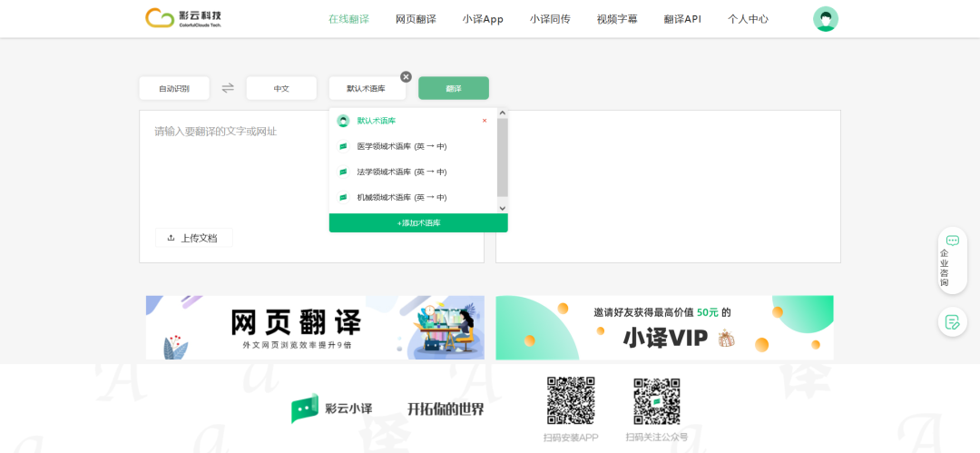Click the 扫码关注公众号 QR code

tap(656, 400)
